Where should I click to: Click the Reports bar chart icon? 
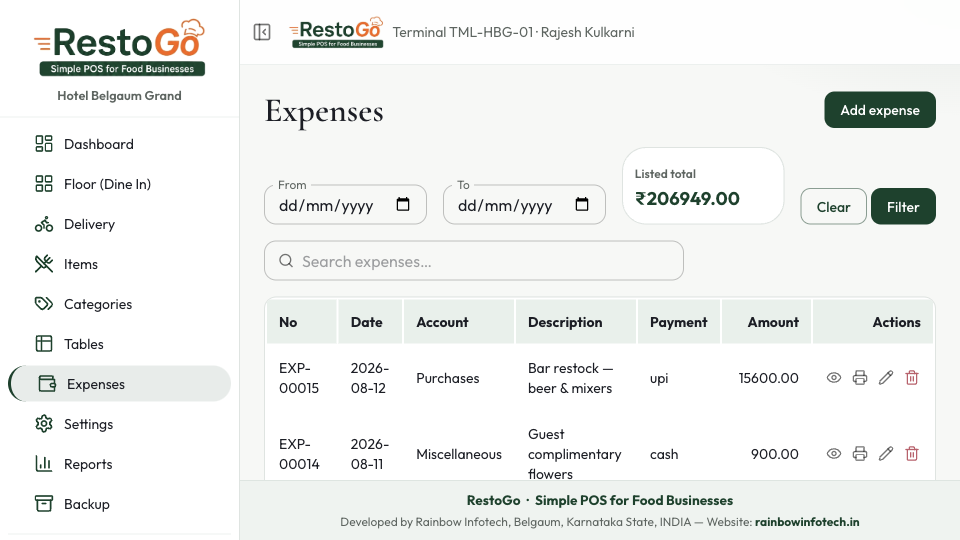pos(44,464)
